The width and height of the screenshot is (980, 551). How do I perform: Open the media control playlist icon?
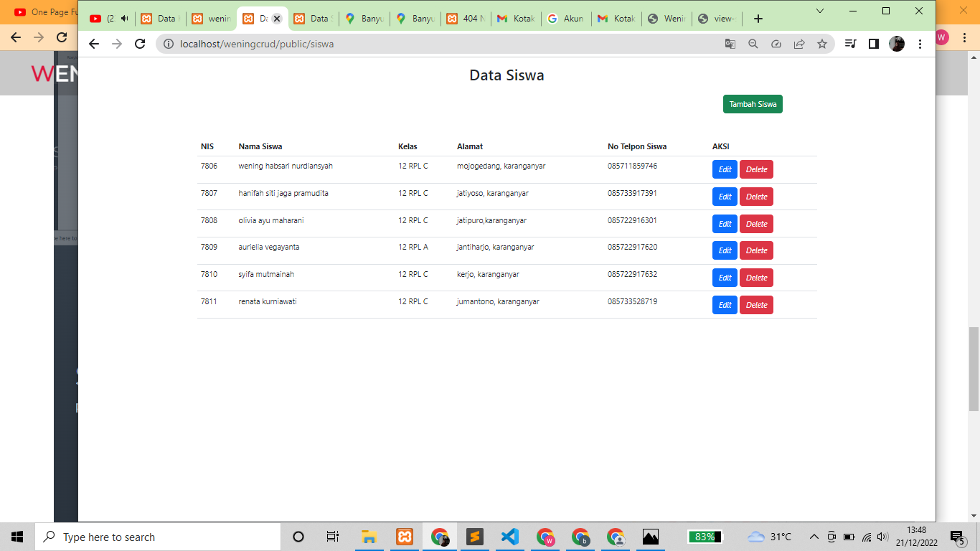(x=850, y=44)
